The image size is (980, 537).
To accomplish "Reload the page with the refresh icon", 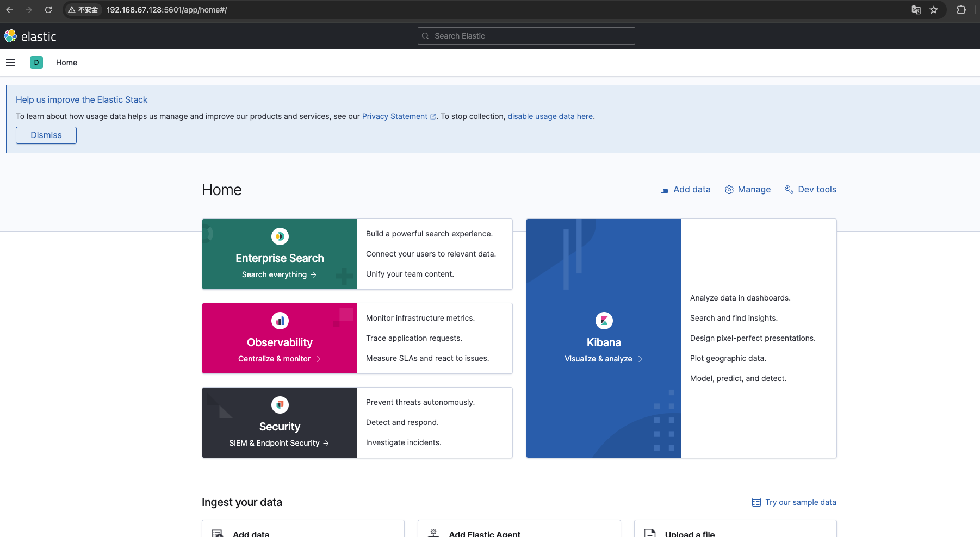I will (x=48, y=10).
